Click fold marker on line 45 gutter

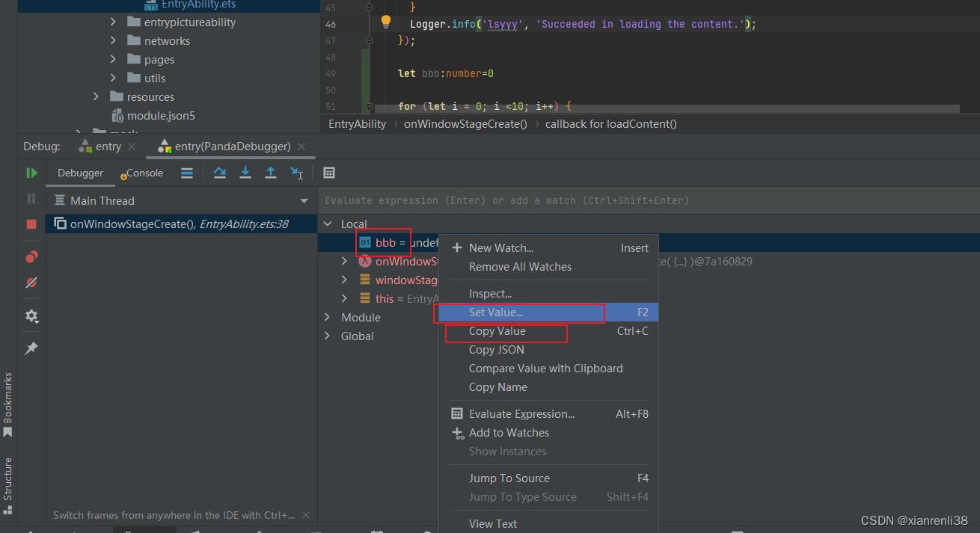370,7
